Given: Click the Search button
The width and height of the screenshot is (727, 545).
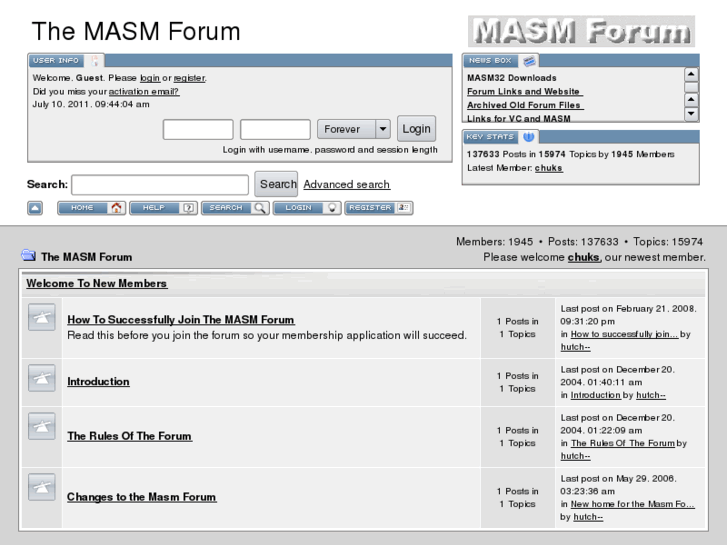Looking at the screenshot, I should (x=276, y=184).
